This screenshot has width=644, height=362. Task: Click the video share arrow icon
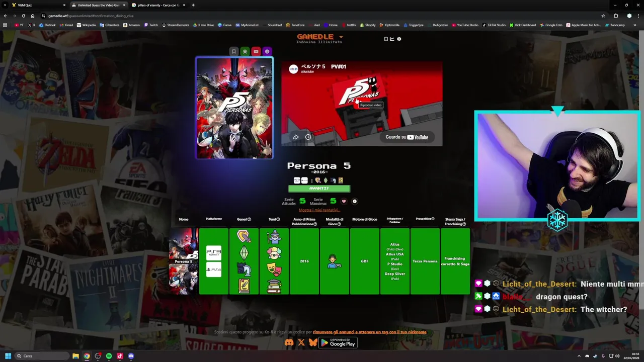click(x=296, y=137)
